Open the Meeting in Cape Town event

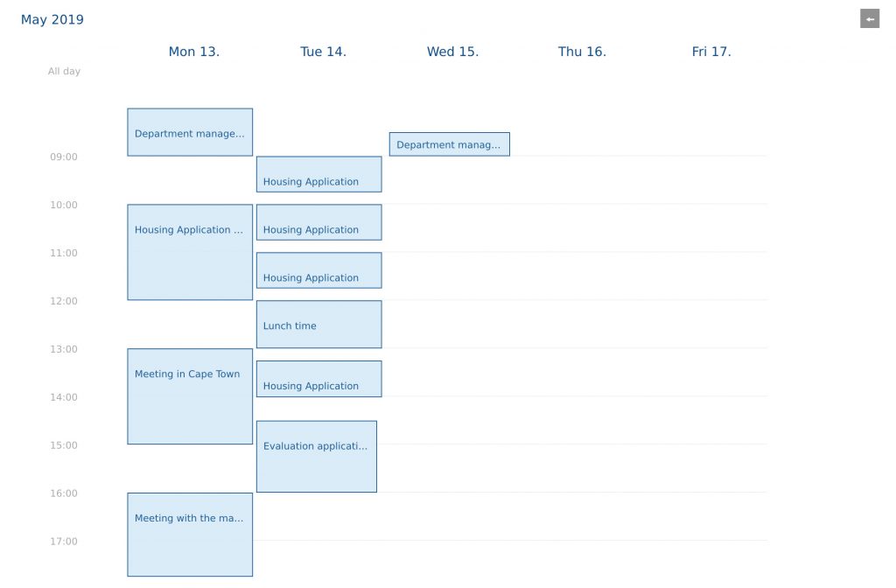[190, 396]
